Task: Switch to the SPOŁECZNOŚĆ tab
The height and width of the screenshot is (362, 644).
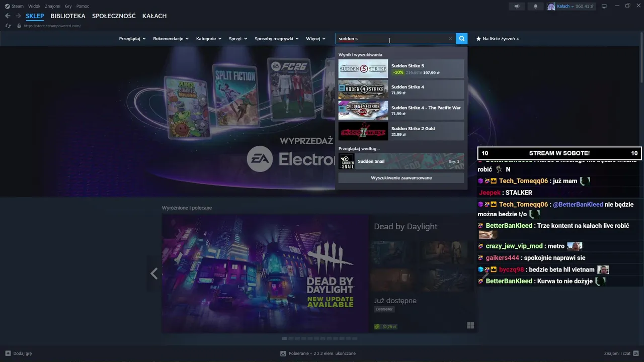Action: pyautogui.click(x=114, y=16)
